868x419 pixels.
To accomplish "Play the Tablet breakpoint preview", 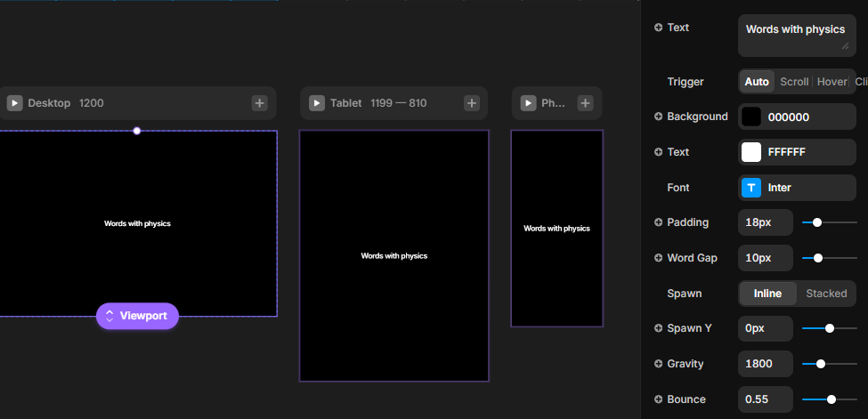I will click(317, 103).
